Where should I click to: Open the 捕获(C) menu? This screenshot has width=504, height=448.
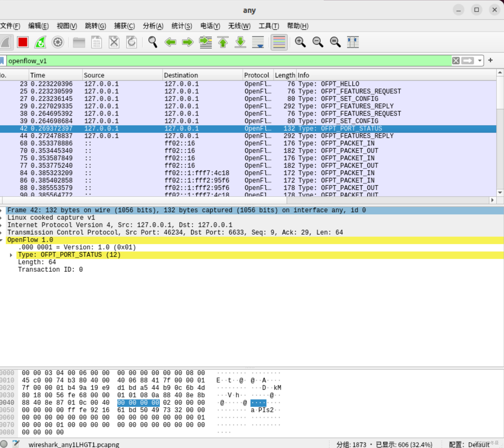pos(124,26)
